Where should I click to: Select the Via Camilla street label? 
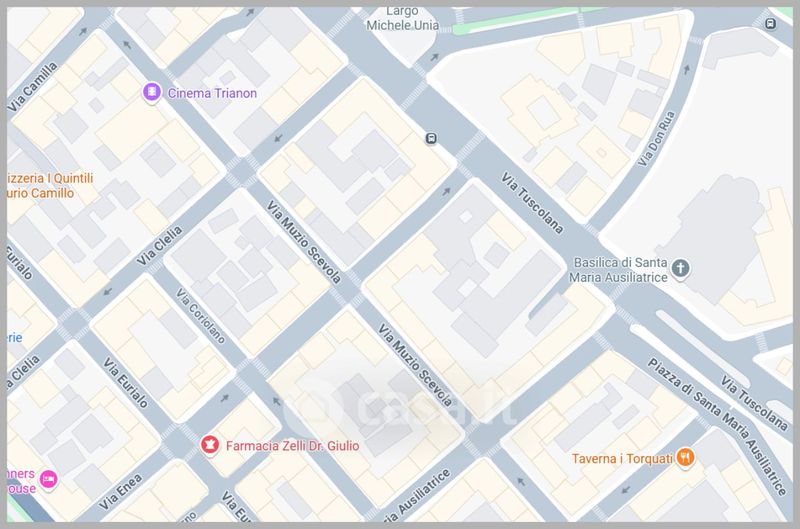click(x=32, y=87)
